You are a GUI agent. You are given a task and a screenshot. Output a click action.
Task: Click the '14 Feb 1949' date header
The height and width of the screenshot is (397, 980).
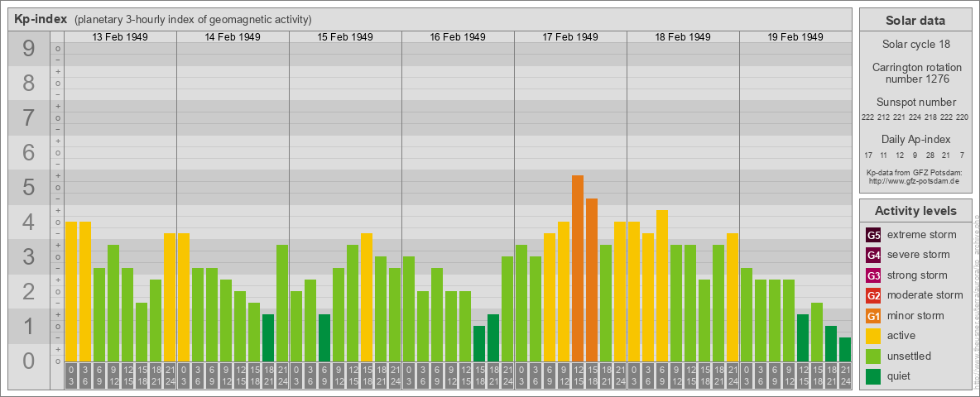233,37
